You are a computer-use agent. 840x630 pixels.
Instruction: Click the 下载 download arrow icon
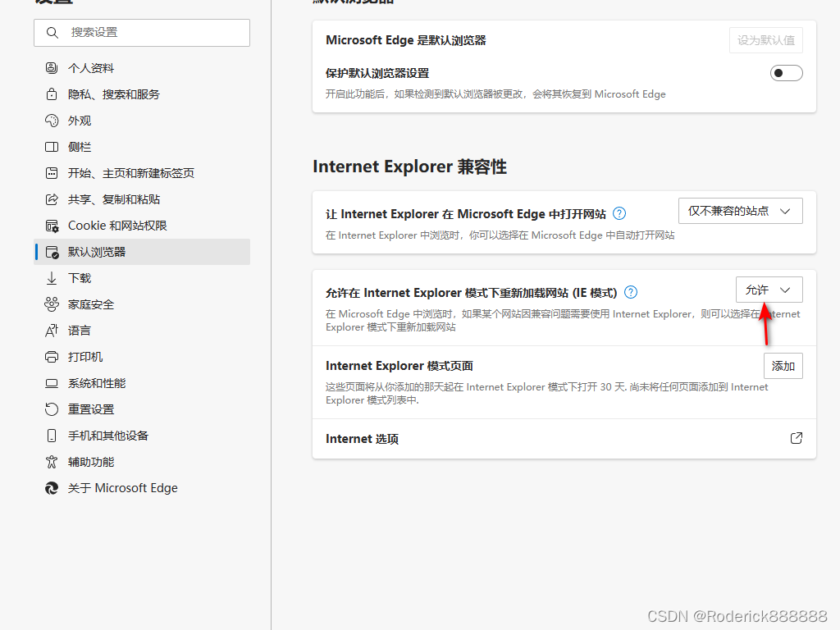[x=52, y=278]
